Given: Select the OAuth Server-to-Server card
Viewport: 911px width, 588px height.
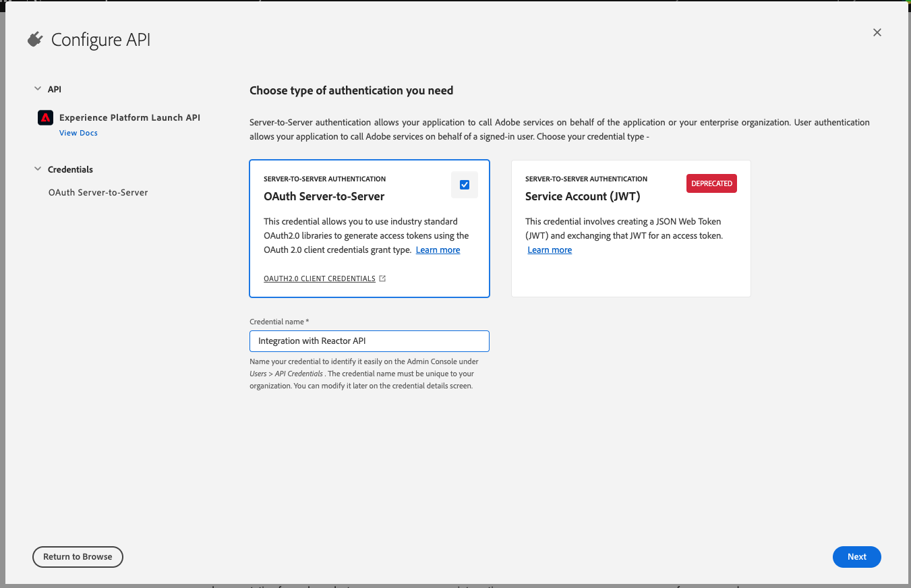Looking at the screenshot, I should (x=370, y=229).
